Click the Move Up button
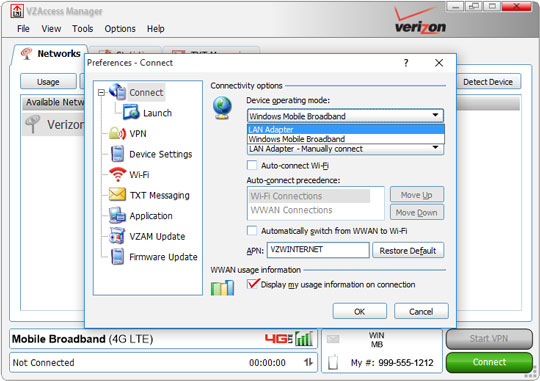The image size is (540, 381). click(x=417, y=195)
